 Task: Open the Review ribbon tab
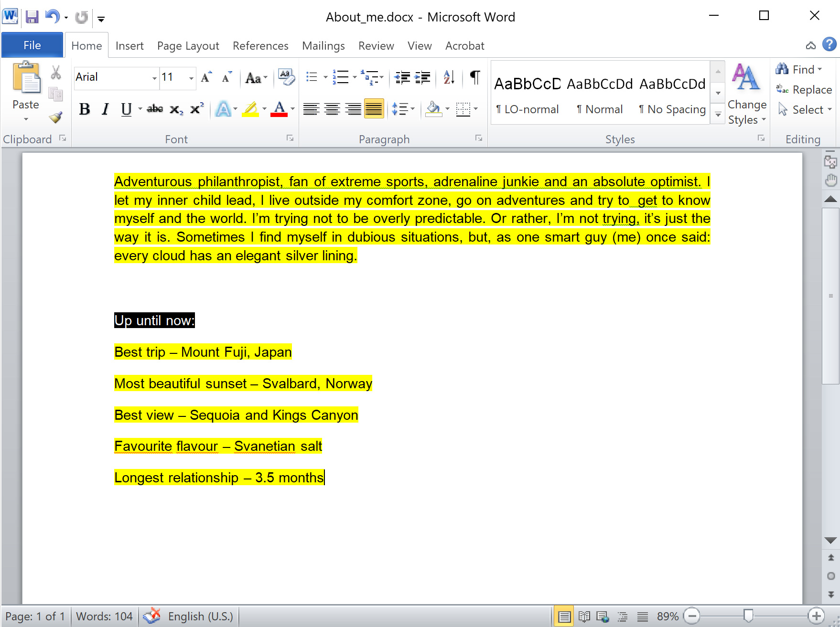376,45
